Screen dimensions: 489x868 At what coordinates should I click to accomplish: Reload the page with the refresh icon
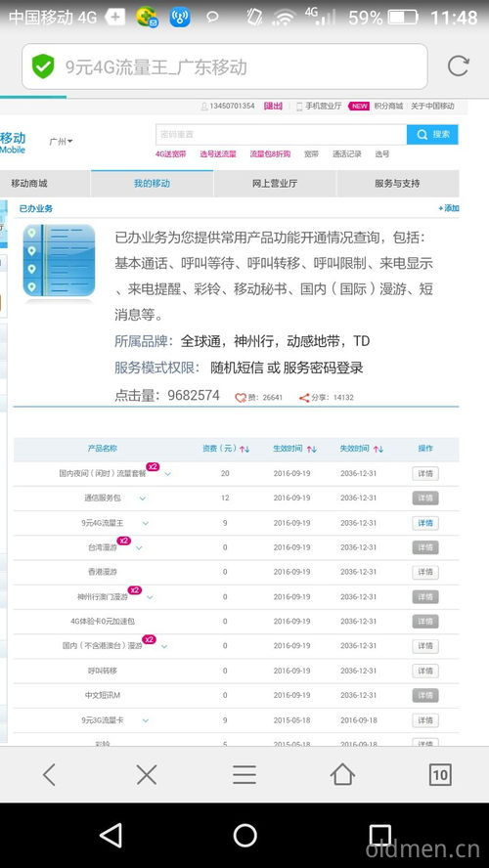coord(458,66)
